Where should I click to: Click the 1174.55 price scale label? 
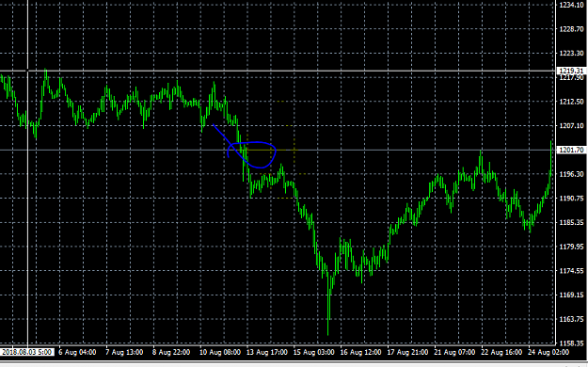572,271
